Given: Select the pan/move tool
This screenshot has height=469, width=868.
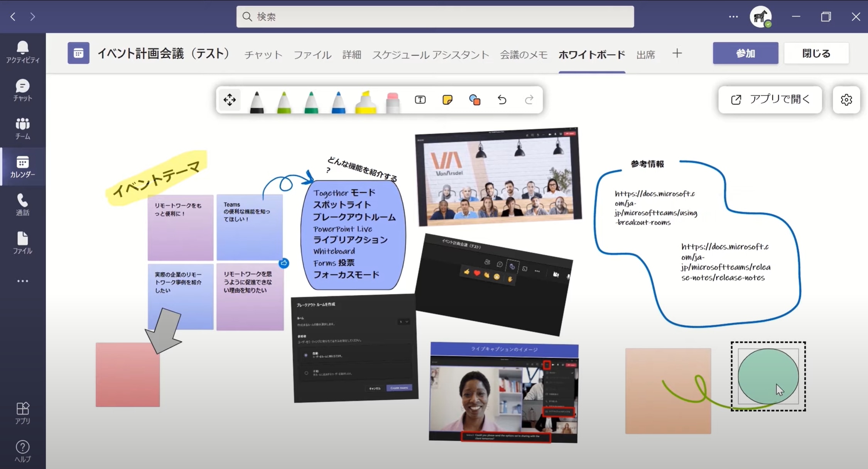Looking at the screenshot, I should [230, 100].
